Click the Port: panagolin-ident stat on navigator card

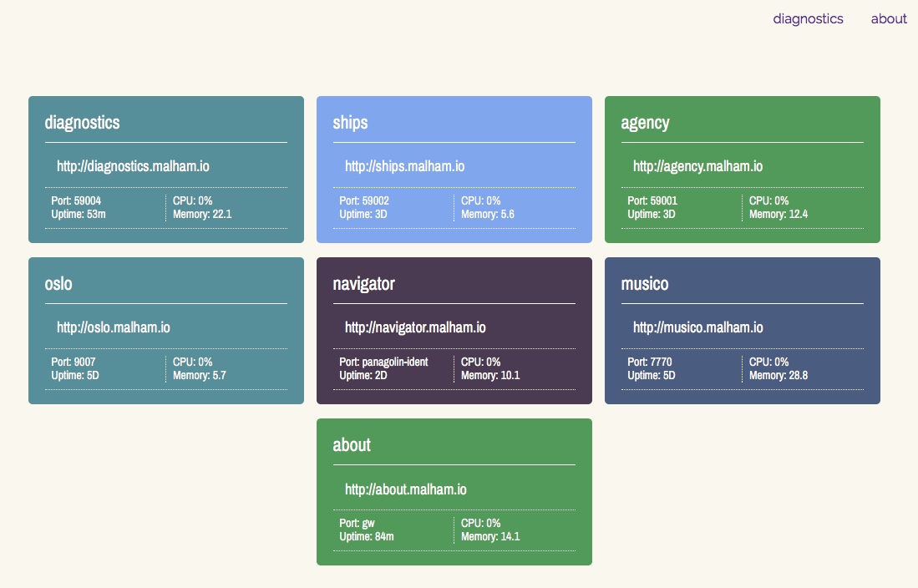click(x=382, y=362)
